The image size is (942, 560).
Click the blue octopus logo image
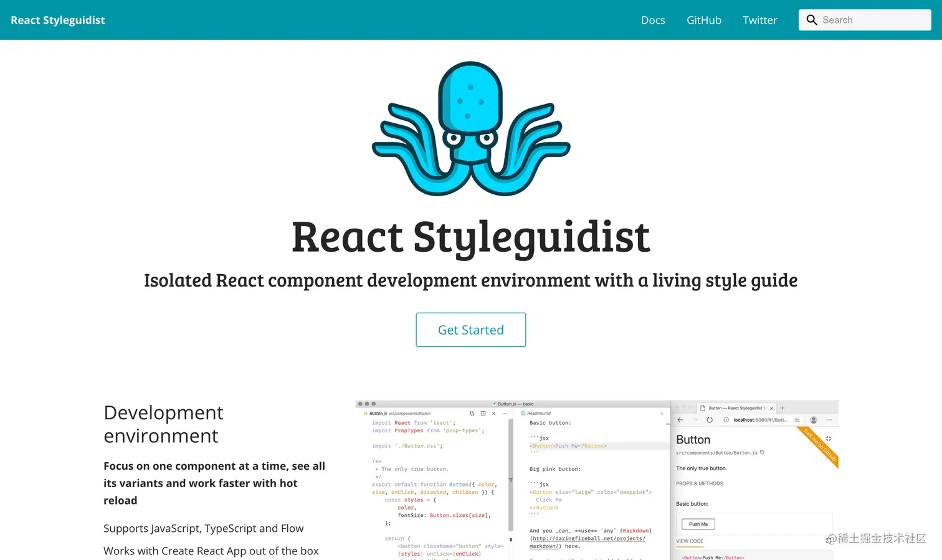(x=471, y=128)
